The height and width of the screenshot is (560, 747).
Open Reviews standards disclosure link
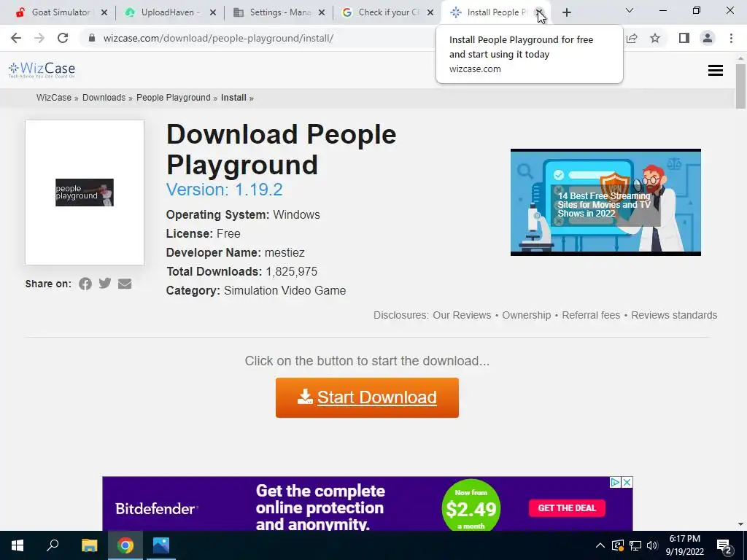674,315
